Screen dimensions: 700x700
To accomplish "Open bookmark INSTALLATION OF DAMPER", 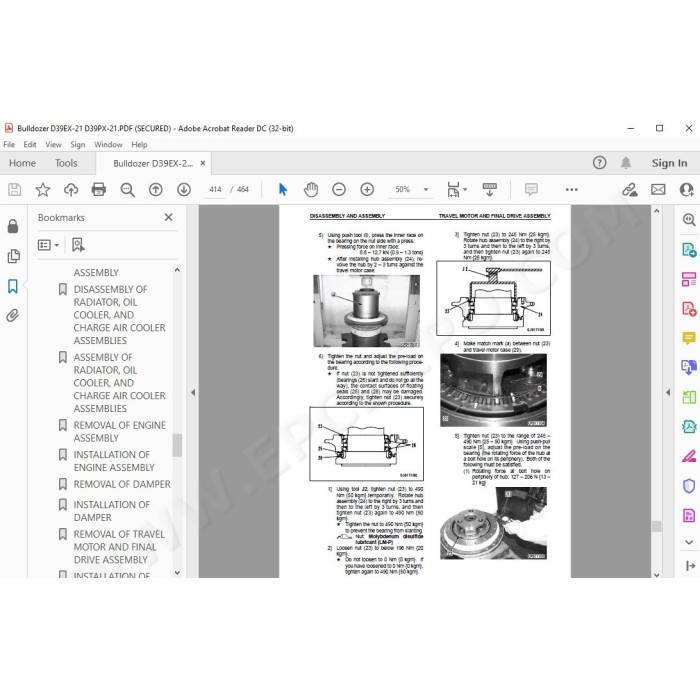I will click(x=112, y=511).
